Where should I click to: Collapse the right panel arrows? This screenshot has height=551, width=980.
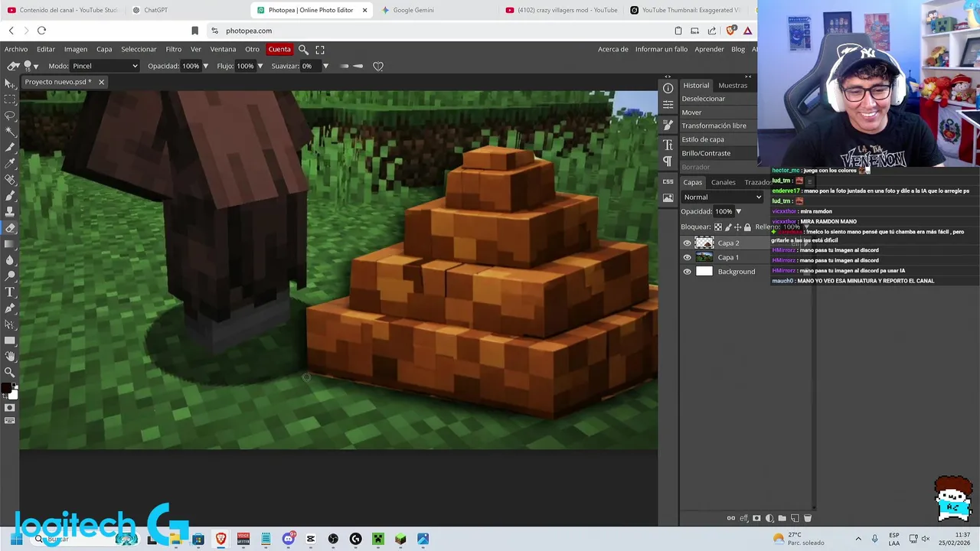tap(748, 77)
